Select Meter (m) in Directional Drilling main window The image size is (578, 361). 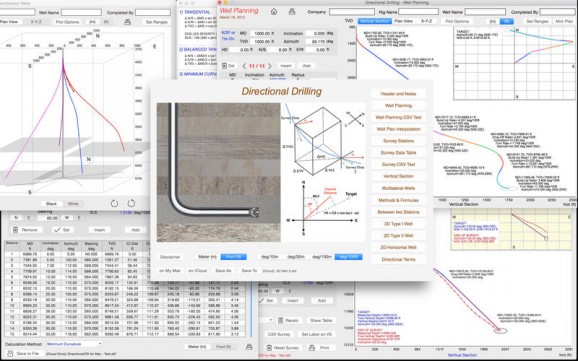pos(207,257)
